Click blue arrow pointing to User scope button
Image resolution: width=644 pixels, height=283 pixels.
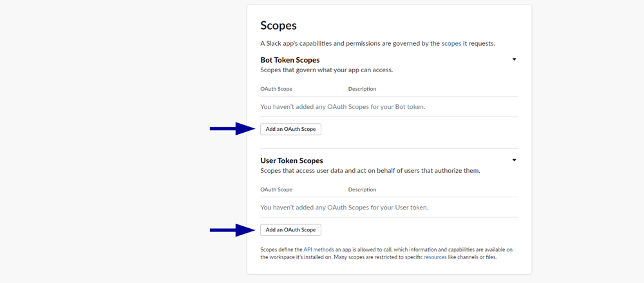pos(233,229)
